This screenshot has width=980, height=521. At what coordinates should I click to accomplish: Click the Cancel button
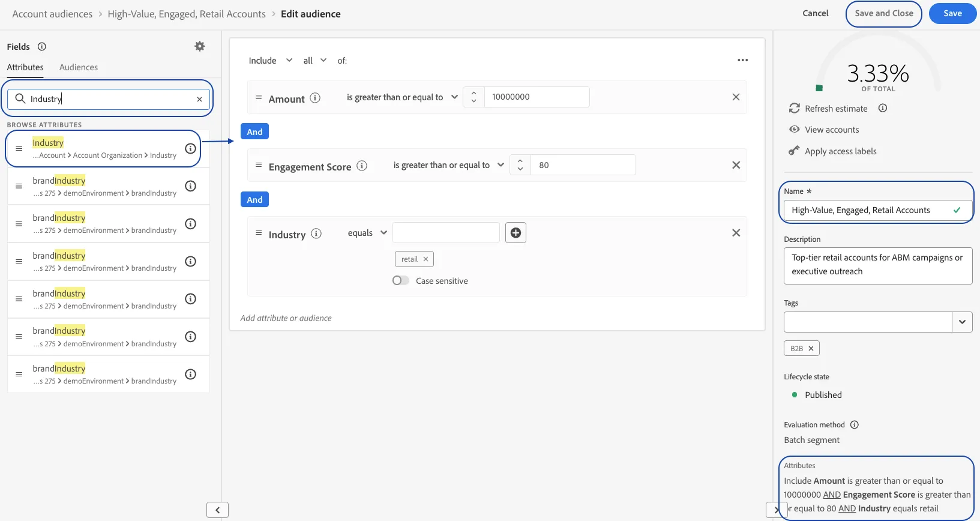816,13
